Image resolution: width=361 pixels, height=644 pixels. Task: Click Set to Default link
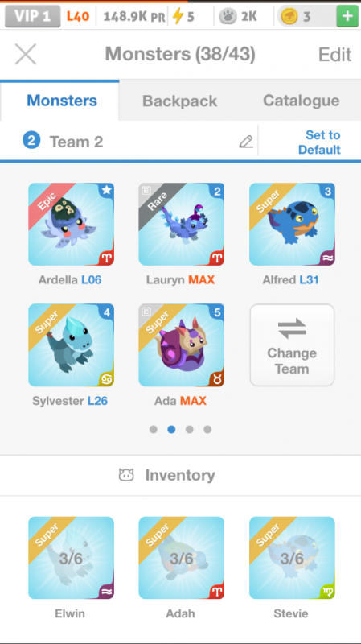point(319,142)
